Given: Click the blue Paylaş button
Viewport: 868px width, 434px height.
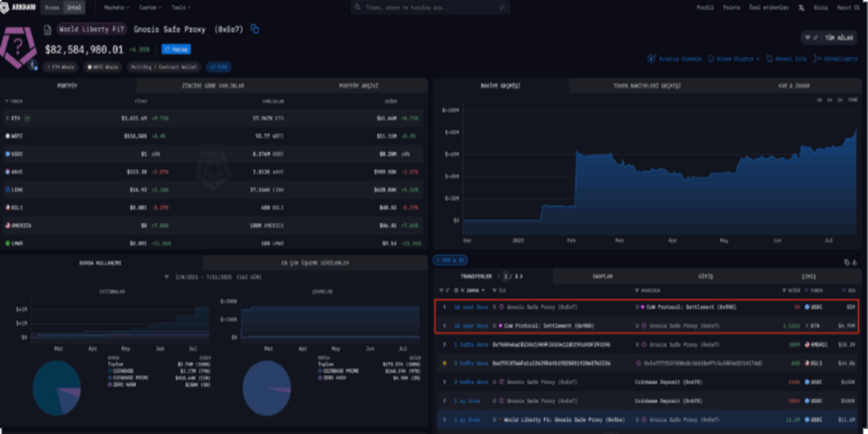Looking at the screenshot, I should point(176,49).
